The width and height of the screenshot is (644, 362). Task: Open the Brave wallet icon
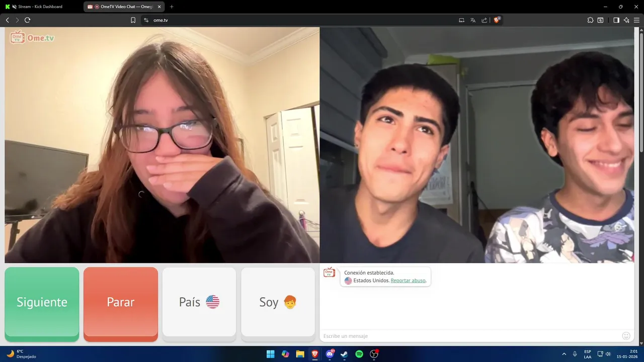600,20
